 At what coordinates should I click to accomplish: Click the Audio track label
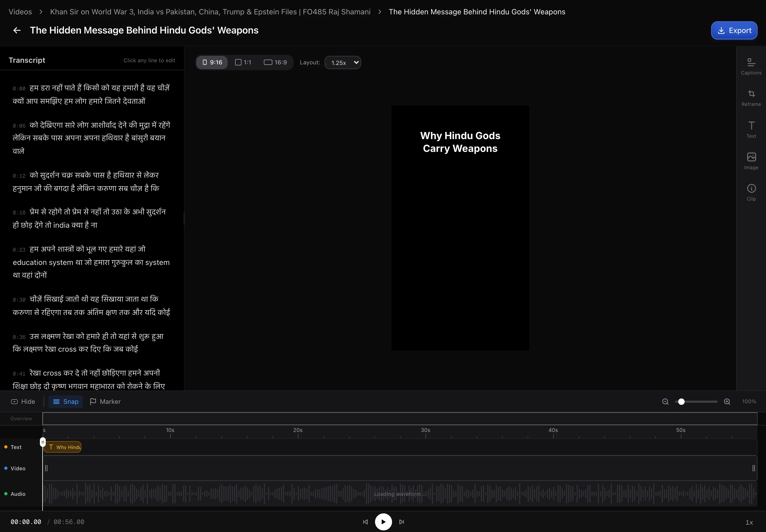(x=18, y=494)
